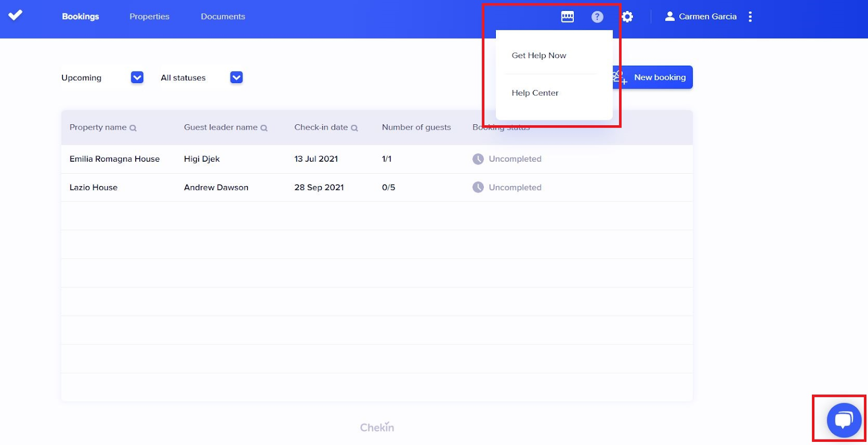The height and width of the screenshot is (445, 868).
Task: Open the calendar icon in header
Action: pyautogui.click(x=567, y=17)
